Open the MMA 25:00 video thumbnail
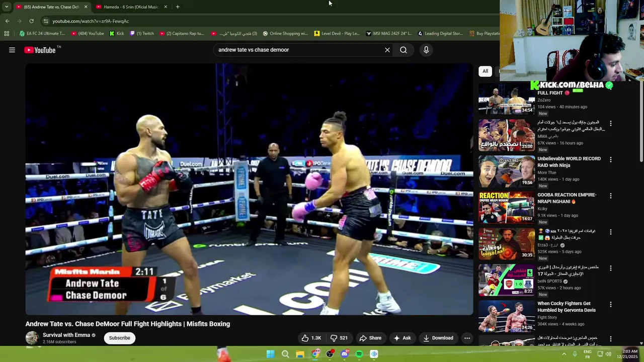The image size is (644, 362). coord(507,135)
